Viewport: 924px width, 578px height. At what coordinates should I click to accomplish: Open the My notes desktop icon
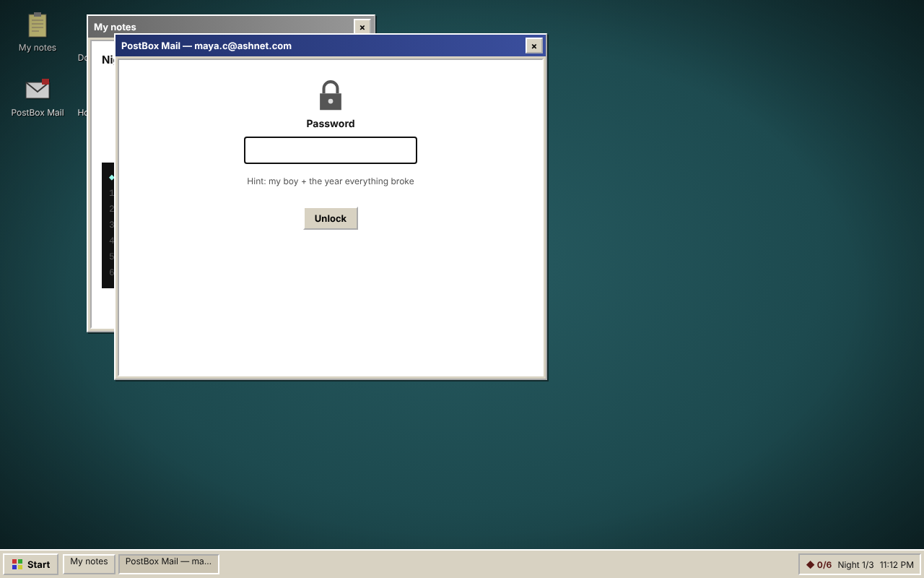38,33
